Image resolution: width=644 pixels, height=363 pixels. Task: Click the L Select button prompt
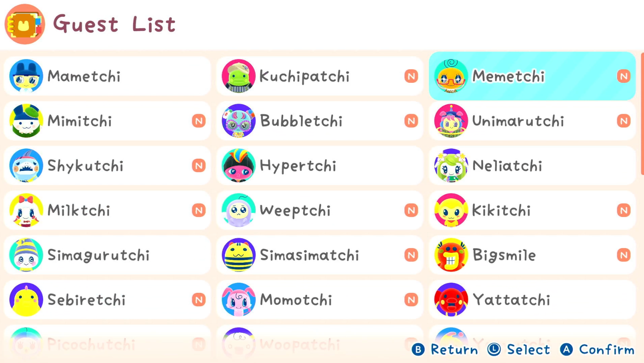(519, 350)
